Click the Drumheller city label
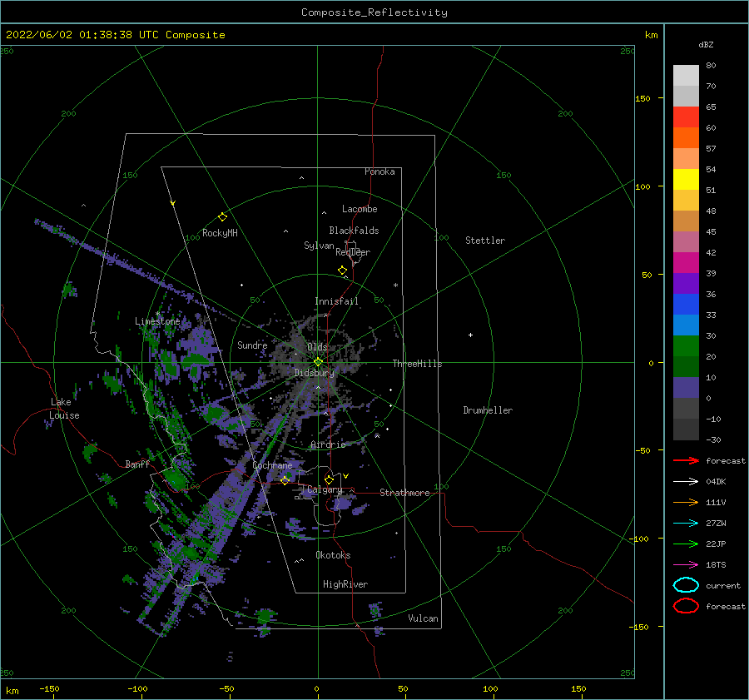Image resolution: width=749 pixels, height=700 pixels. (x=488, y=410)
